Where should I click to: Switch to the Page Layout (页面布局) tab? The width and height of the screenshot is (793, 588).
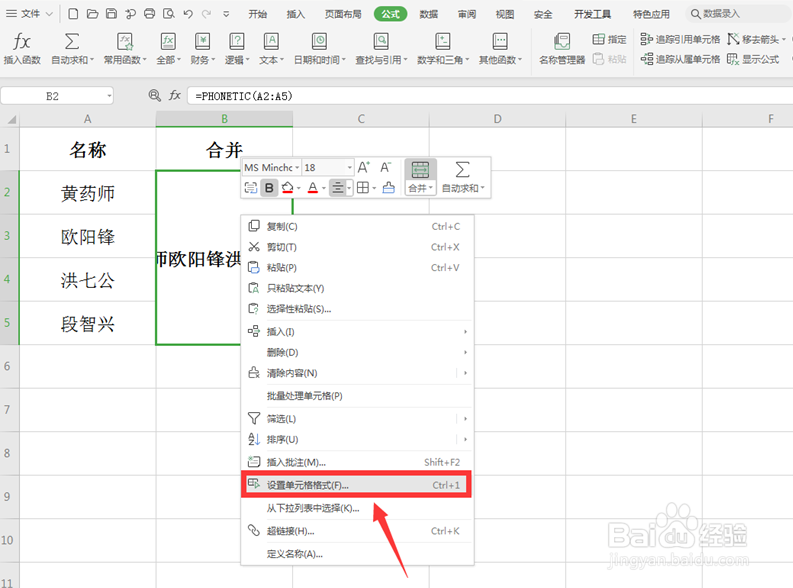343,14
